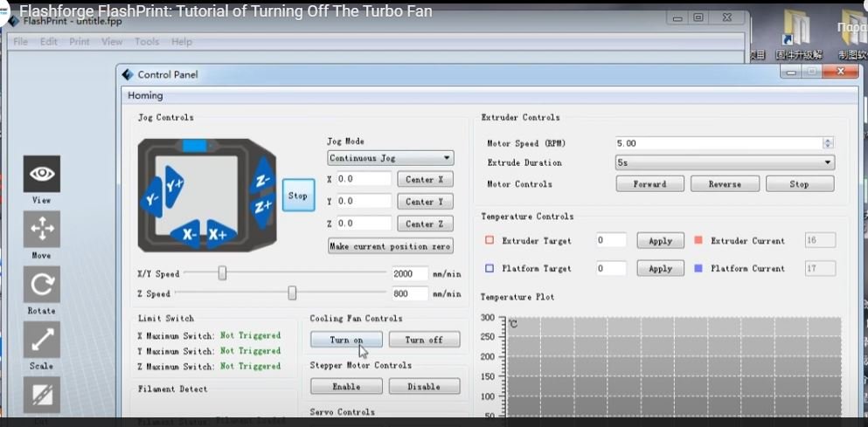Click the Platform Current blue swatch
The image size is (868, 427).
click(x=698, y=268)
